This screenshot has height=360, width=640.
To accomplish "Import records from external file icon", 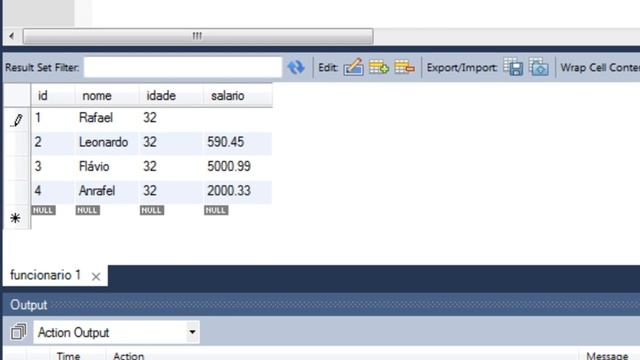I will click(539, 67).
